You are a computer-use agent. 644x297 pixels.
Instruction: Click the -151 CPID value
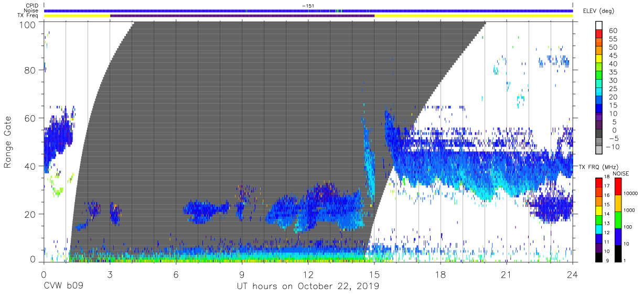pos(308,6)
